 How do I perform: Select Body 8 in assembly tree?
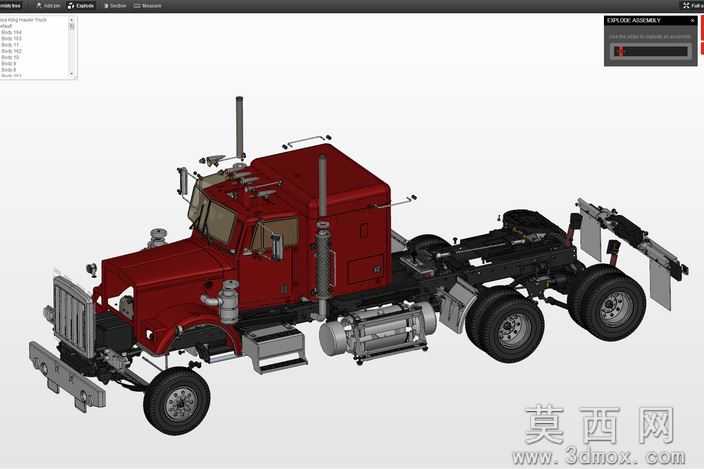[x=9, y=70]
